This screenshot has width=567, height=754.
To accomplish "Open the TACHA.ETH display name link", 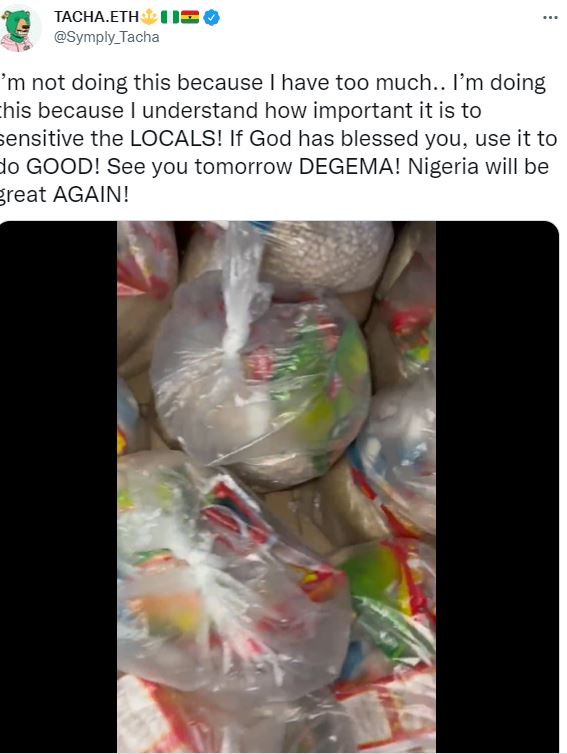I will [x=96, y=17].
